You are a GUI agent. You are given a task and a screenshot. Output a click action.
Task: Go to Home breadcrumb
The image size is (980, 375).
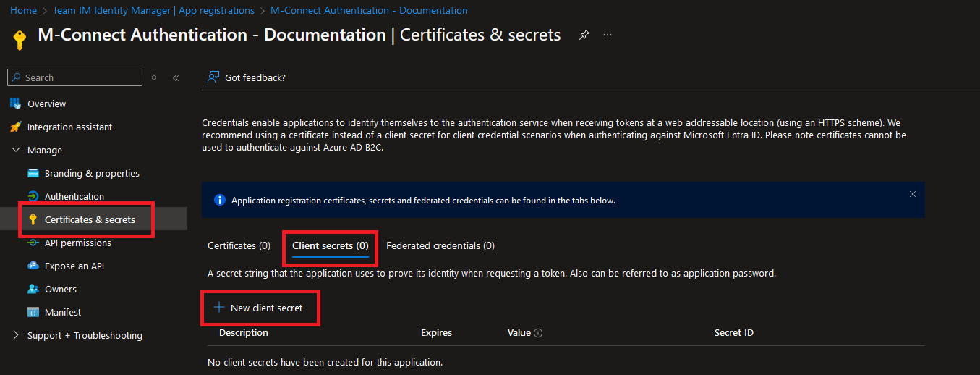[24, 10]
